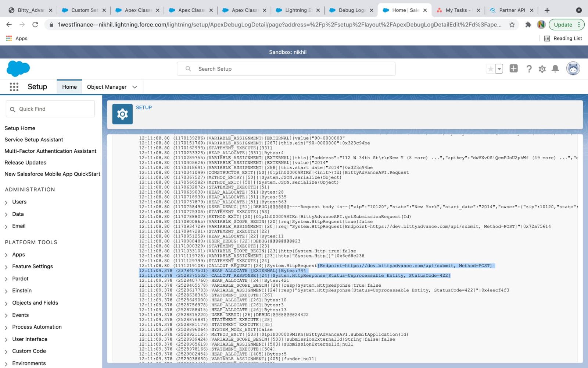Switch to the Debug Logs browser tab

(x=351, y=10)
